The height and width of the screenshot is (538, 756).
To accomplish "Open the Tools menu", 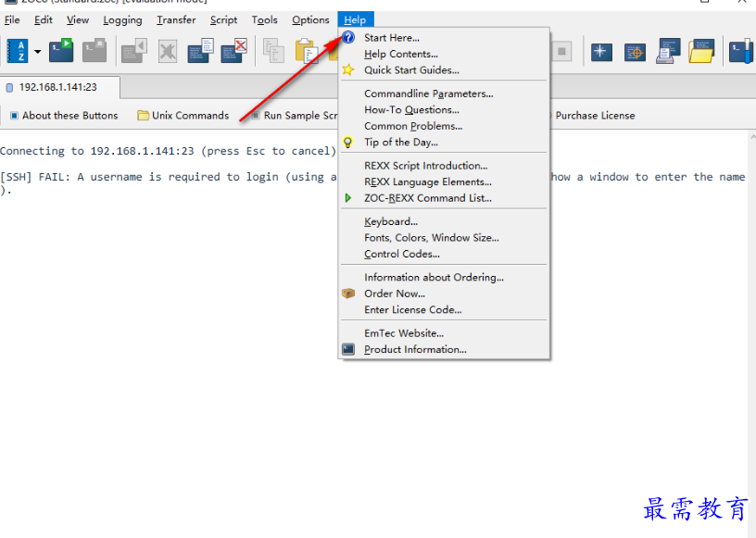I will (265, 19).
